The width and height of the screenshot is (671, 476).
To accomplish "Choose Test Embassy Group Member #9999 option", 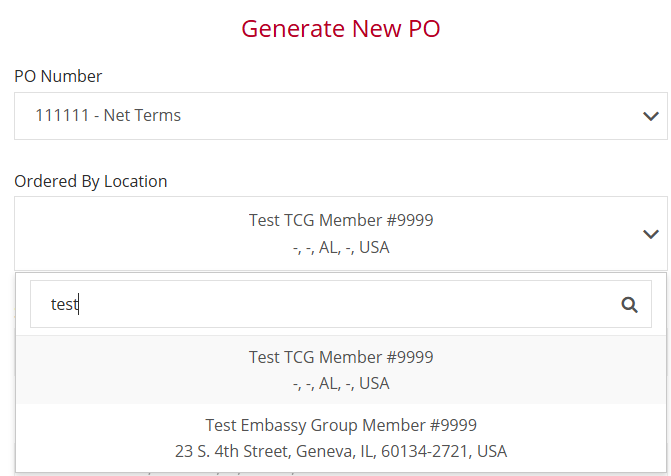I will 341,437.
